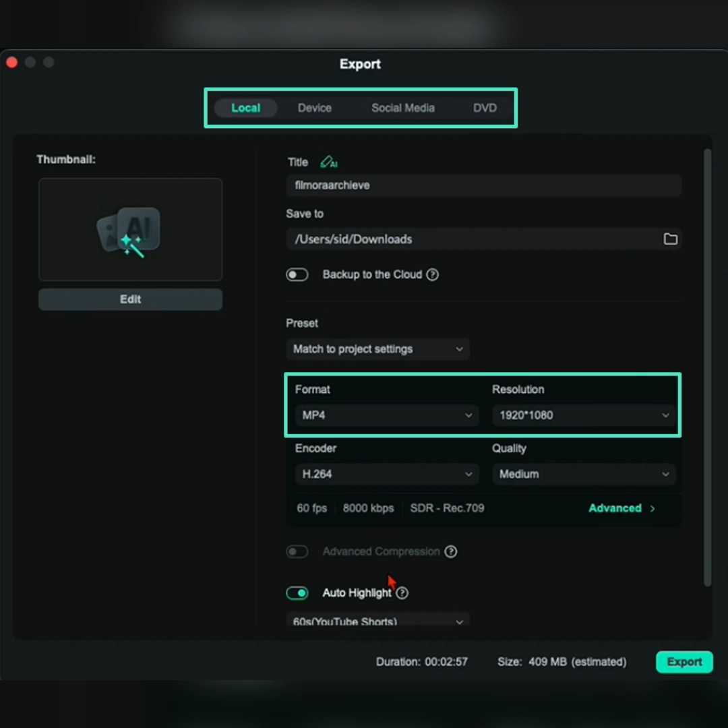Image resolution: width=728 pixels, height=728 pixels.
Task: Open Auto Highlight help question icon
Action: point(402,593)
